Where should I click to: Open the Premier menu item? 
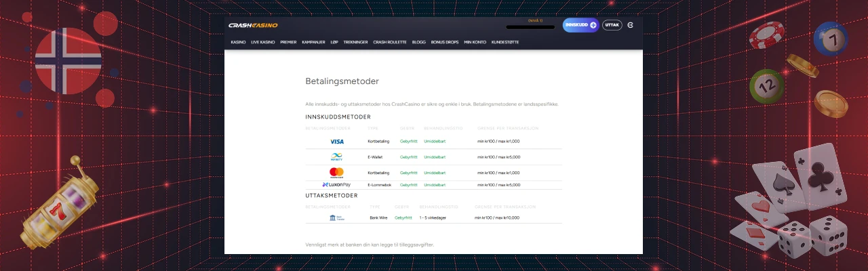[288, 42]
